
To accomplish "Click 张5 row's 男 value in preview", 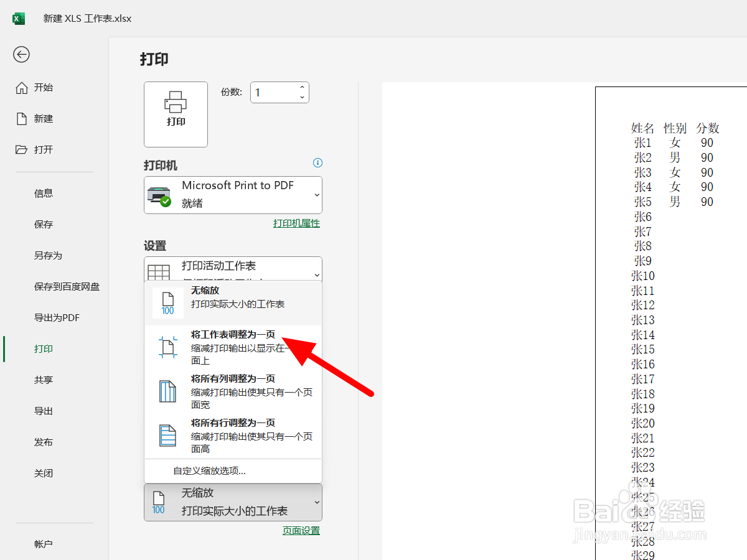I will point(675,202).
